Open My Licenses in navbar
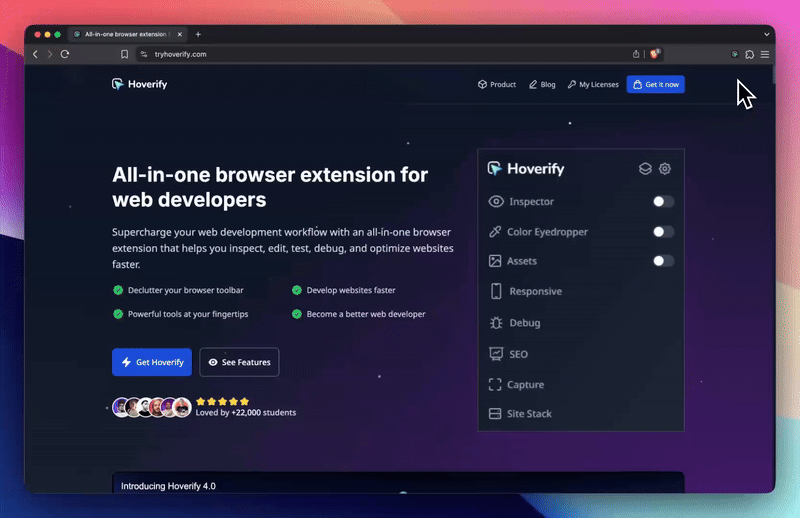Image resolution: width=800 pixels, height=518 pixels. pos(593,85)
